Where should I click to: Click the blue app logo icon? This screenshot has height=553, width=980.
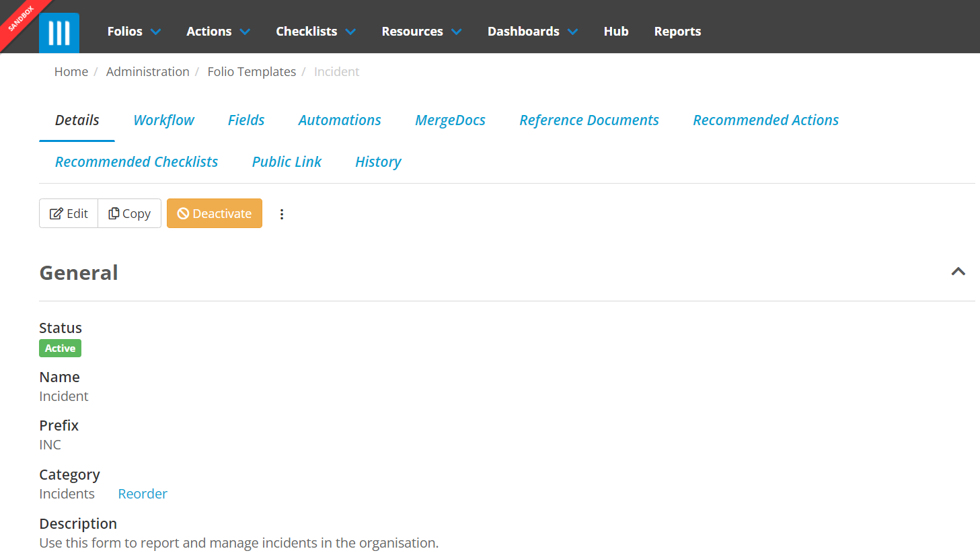(59, 32)
